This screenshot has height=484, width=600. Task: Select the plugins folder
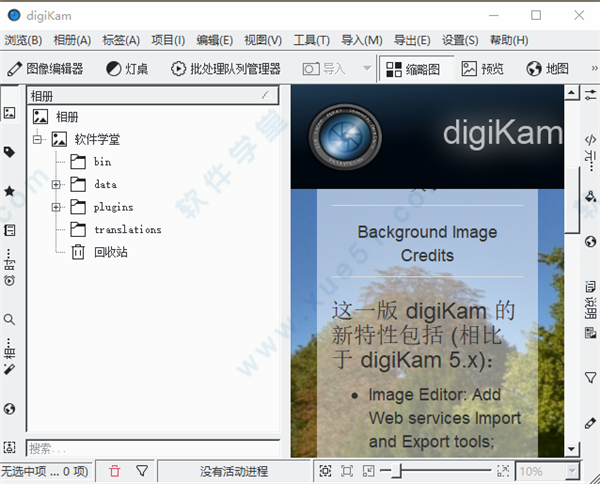pos(102,207)
